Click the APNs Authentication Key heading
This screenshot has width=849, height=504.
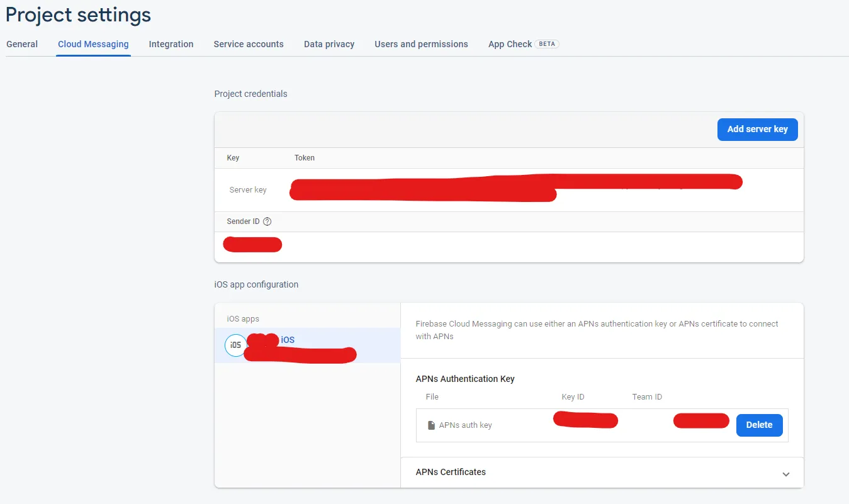pyautogui.click(x=465, y=379)
